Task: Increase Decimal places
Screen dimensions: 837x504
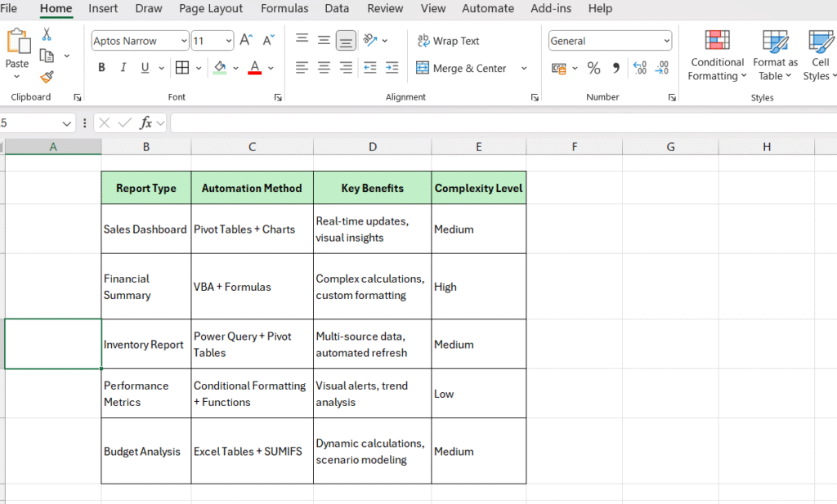Action: [x=639, y=69]
